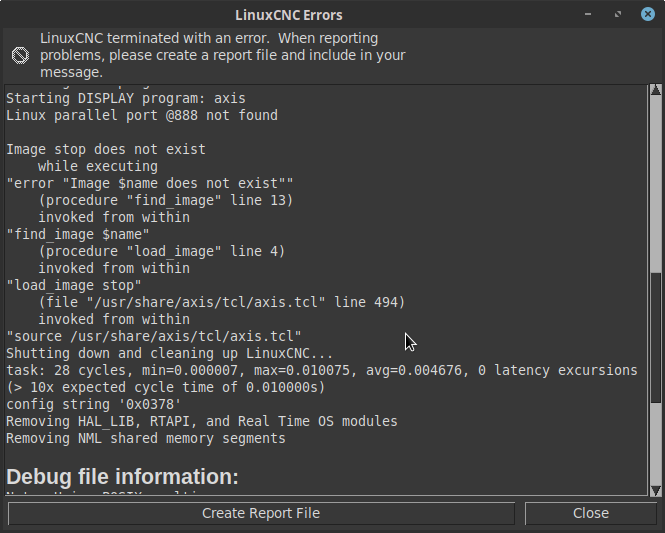Click the 'LinuxCNC Errors' window title
Viewport: 665px width, 533px height.
click(x=289, y=15)
